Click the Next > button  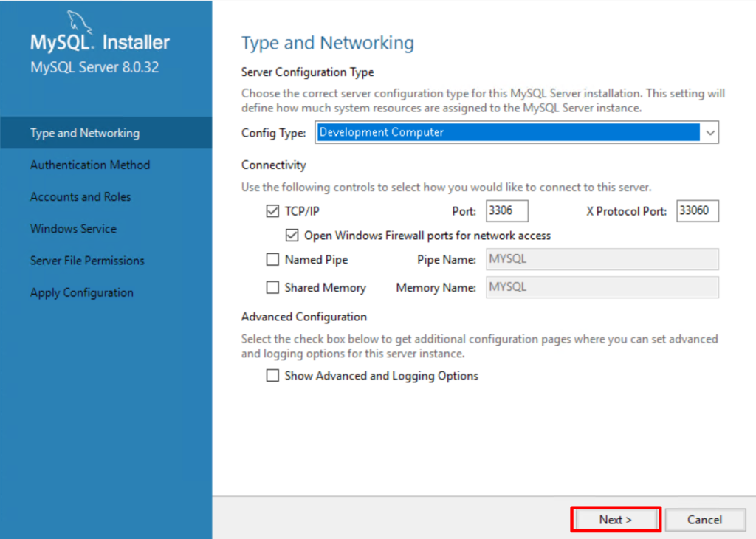(x=616, y=519)
